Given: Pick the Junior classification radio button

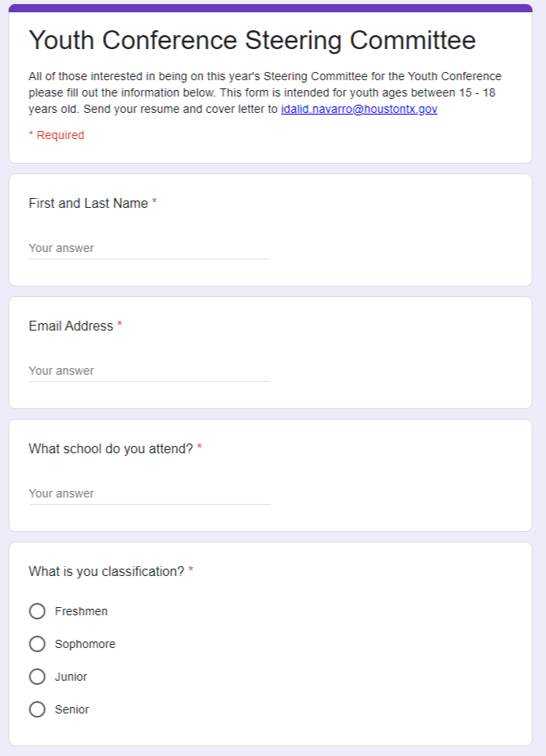Looking at the screenshot, I should [37, 677].
